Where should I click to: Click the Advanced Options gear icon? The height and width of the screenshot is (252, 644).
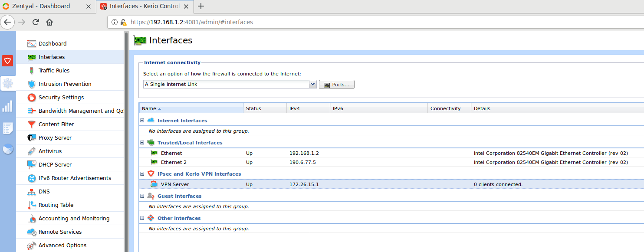click(31, 245)
